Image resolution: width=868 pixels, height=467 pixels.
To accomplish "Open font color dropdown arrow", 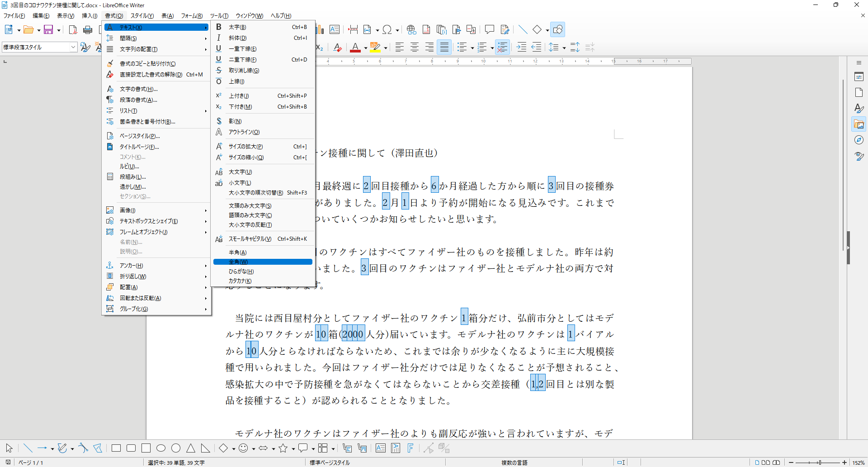I will click(x=365, y=48).
